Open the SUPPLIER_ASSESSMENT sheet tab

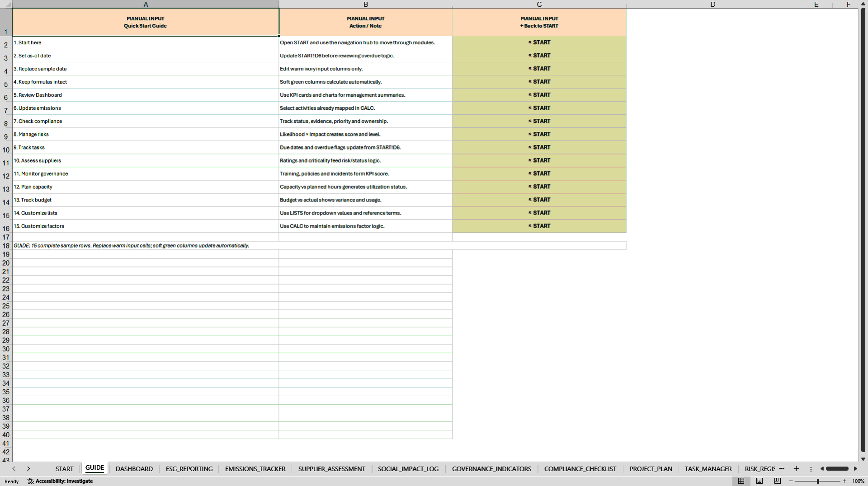tap(332, 469)
